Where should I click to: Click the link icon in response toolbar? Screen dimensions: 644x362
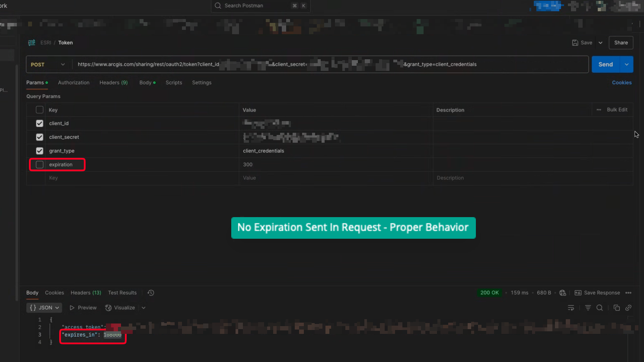(x=628, y=308)
